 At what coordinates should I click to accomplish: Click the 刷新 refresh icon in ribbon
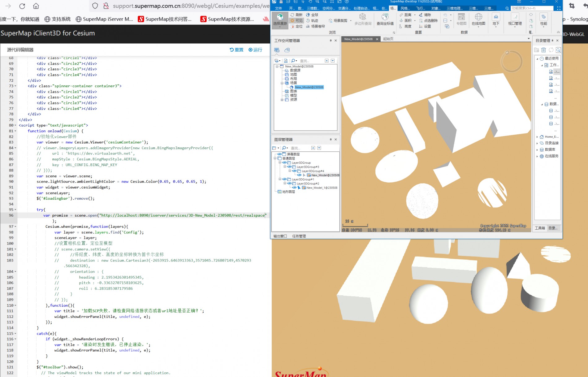tap(292, 15)
